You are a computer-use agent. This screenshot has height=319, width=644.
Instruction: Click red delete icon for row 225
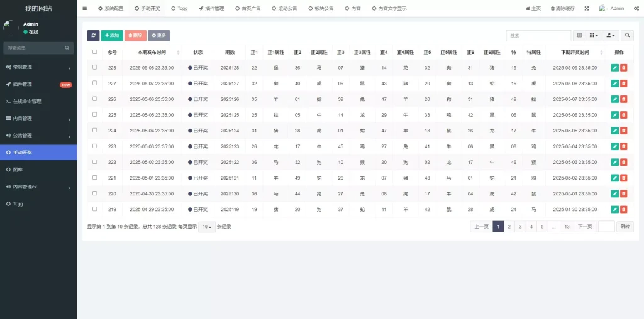click(x=623, y=115)
